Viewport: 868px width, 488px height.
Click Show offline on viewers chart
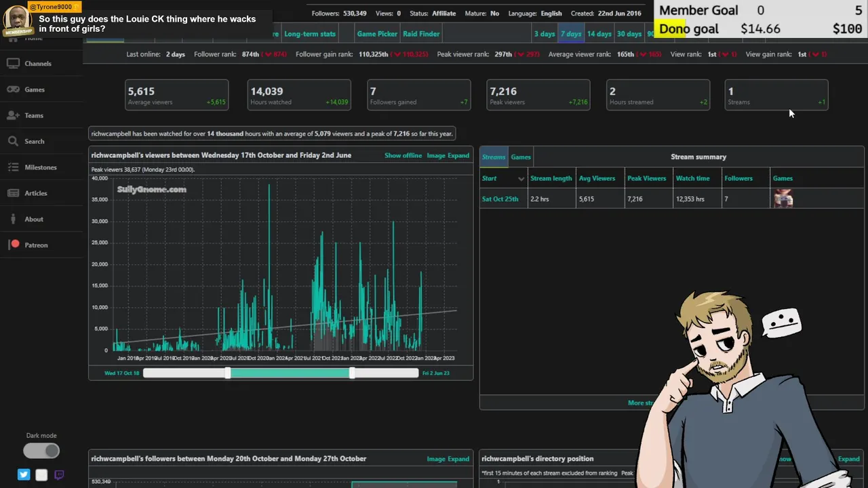coord(403,155)
